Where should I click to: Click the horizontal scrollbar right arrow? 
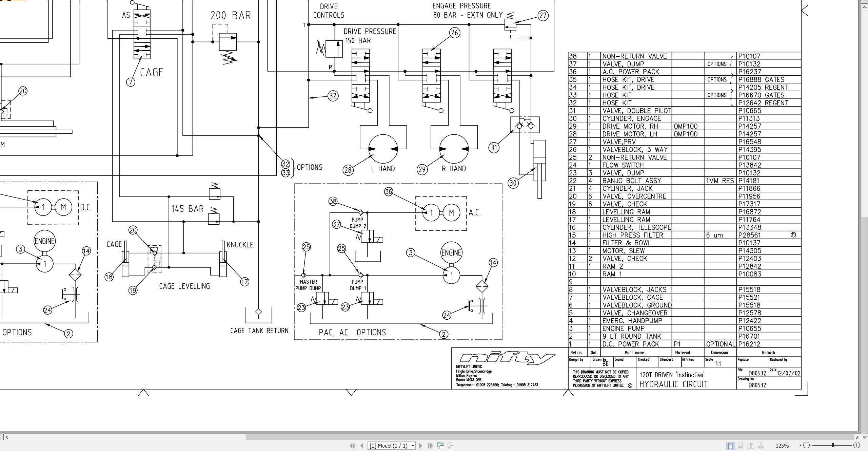[857, 437]
